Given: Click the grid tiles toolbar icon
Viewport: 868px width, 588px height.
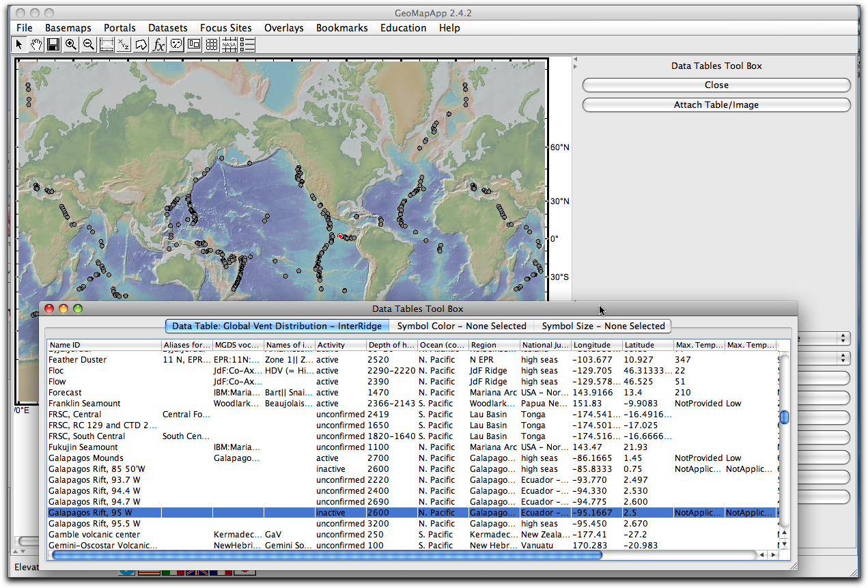Looking at the screenshot, I should (212, 44).
